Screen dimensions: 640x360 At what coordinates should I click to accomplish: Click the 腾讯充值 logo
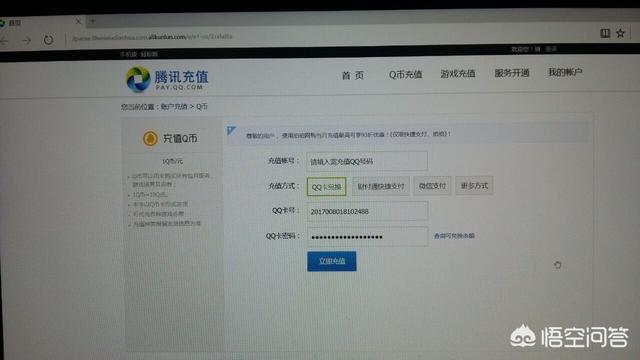click(167, 79)
